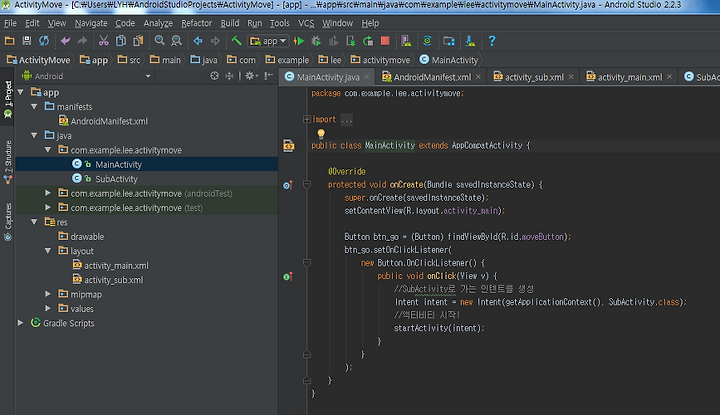Expand the activitymove (androidTest) package
Screen dimensions: 720x415
tap(48, 193)
